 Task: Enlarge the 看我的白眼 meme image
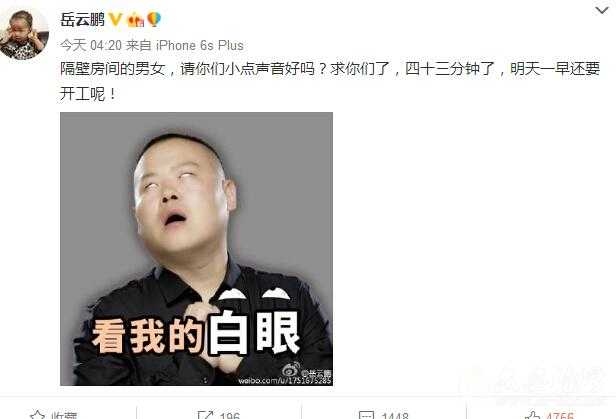tap(196, 249)
